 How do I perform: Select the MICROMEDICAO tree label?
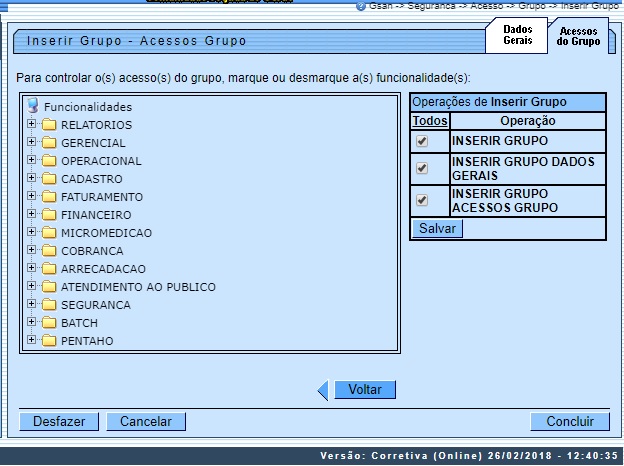tap(106, 233)
